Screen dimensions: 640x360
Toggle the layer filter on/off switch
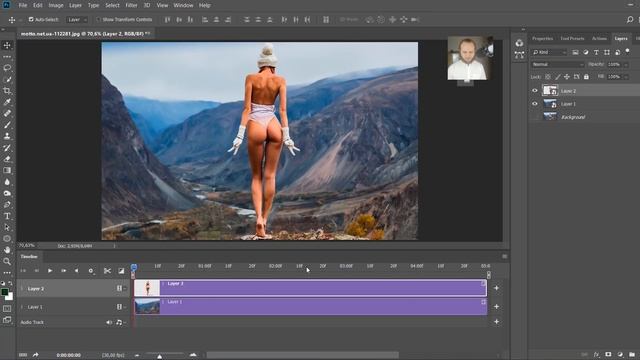coord(627,51)
